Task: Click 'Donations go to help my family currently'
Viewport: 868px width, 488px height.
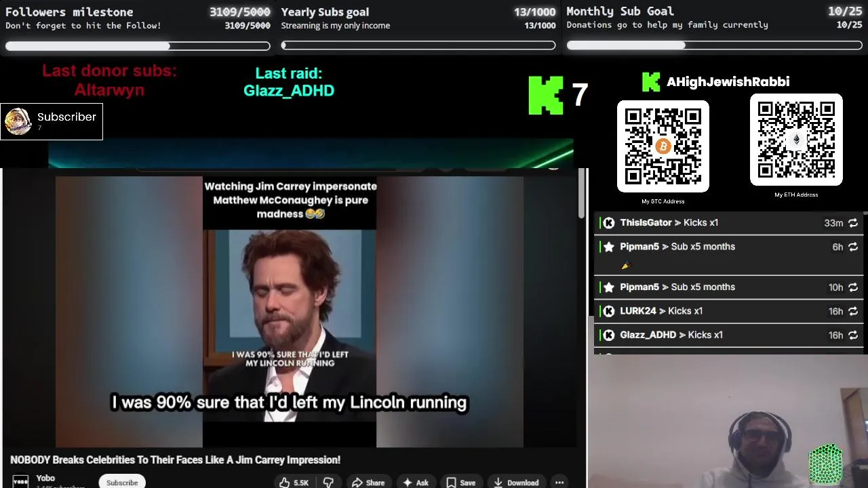Action: click(667, 25)
